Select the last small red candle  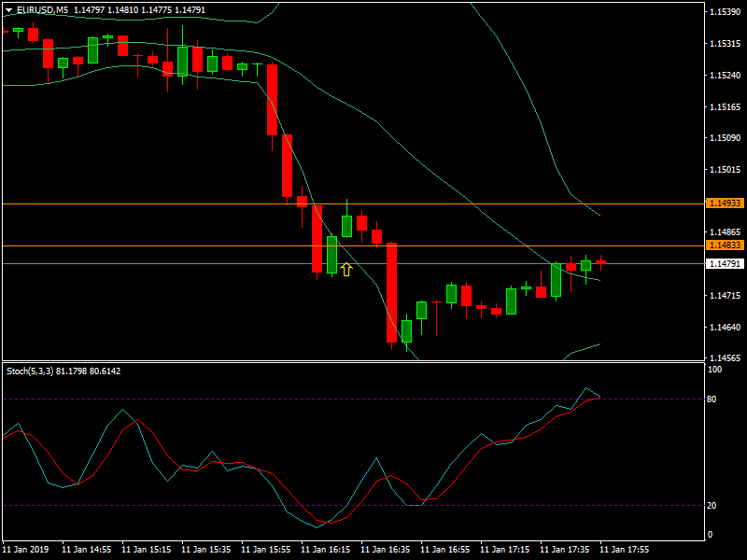[601, 262]
